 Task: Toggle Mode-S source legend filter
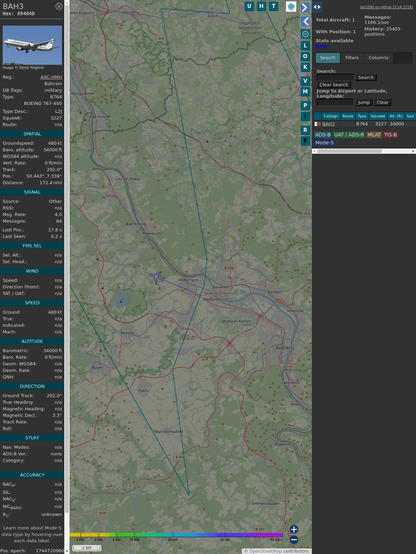(x=324, y=143)
